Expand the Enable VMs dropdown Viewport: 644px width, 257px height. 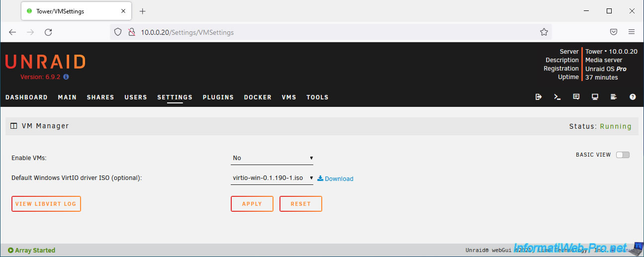tap(272, 158)
